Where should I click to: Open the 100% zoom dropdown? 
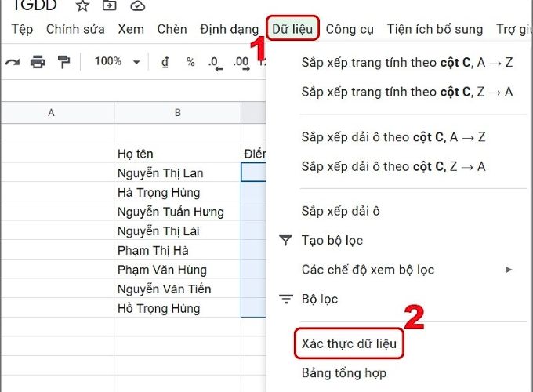click(x=117, y=61)
